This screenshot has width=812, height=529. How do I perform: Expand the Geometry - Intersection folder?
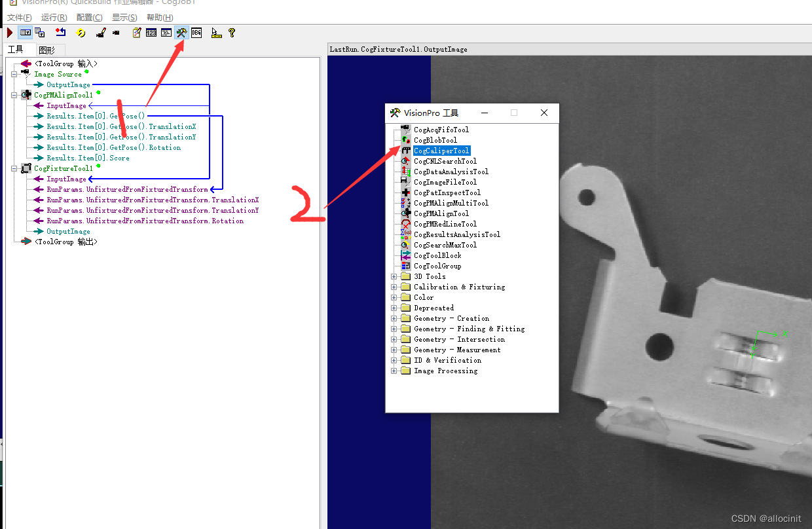pos(394,339)
